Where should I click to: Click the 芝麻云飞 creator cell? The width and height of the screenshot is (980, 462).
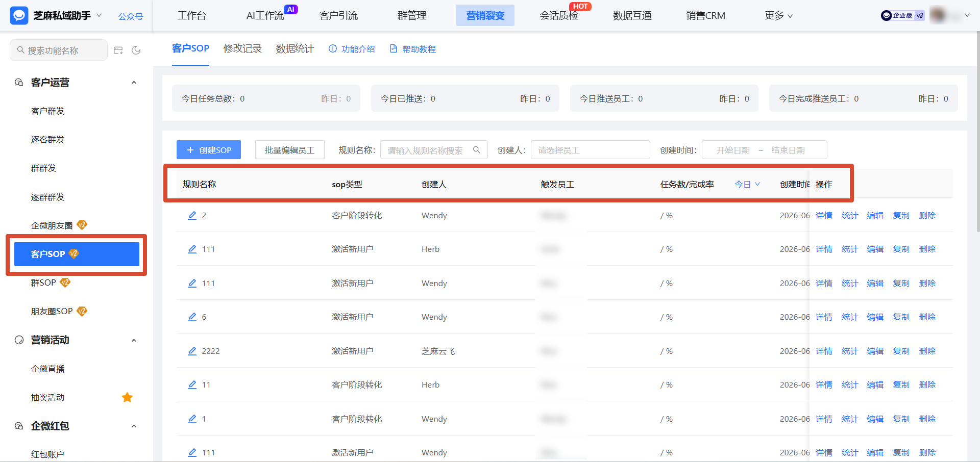438,351
